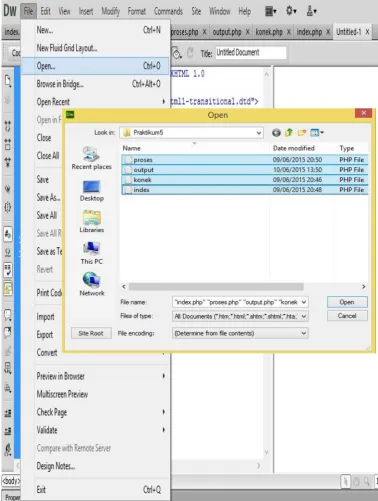
Task: Choose Save All from the File menu
Action: [x=47, y=215]
